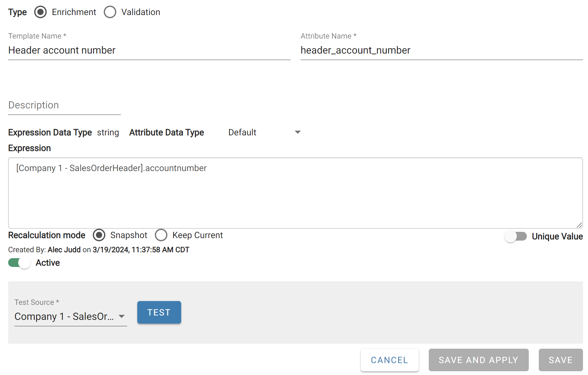
Task: Select the Validation type radio button
Action: pyautogui.click(x=110, y=12)
